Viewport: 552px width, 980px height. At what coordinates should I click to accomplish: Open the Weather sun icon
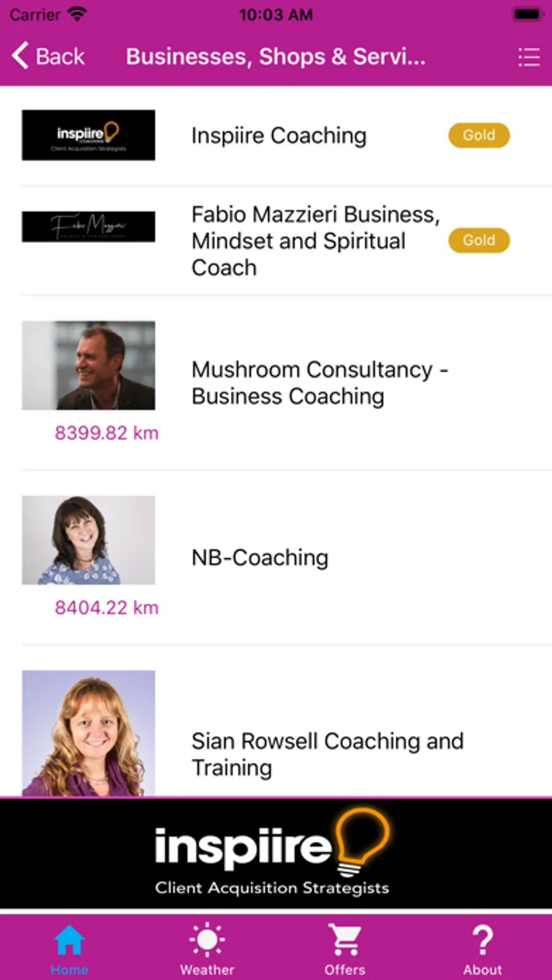[x=207, y=940]
